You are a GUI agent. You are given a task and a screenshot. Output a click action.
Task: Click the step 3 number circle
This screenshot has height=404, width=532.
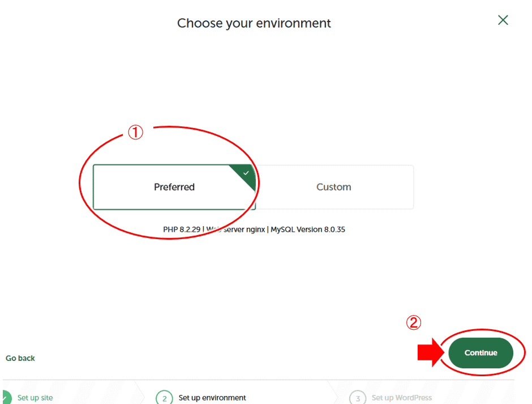(358, 398)
